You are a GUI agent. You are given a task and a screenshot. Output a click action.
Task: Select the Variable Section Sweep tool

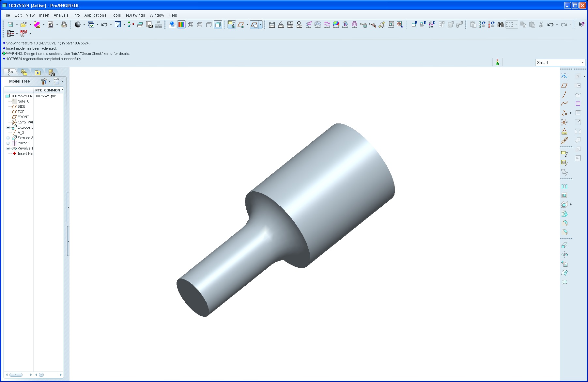(x=565, y=264)
